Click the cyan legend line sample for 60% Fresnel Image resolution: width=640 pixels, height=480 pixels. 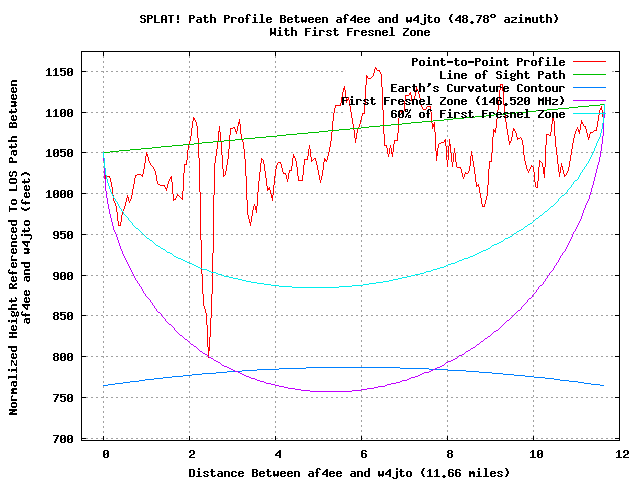[589, 113]
